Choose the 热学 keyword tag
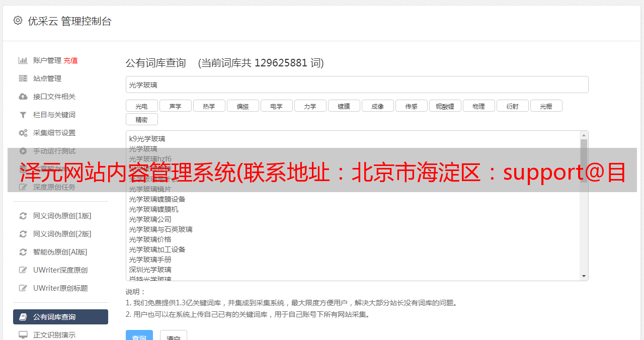This screenshot has width=644, height=340. pos(209,106)
